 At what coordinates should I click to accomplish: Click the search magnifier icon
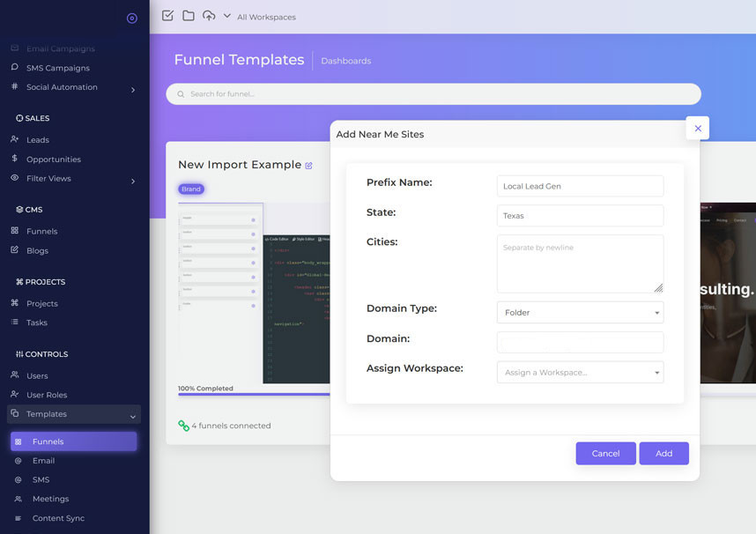click(182, 94)
